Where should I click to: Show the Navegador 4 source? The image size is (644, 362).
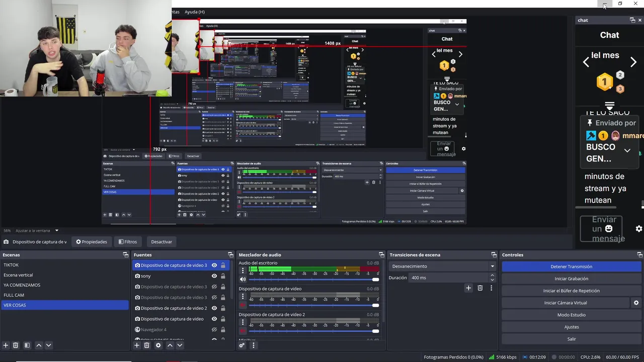click(x=214, y=330)
